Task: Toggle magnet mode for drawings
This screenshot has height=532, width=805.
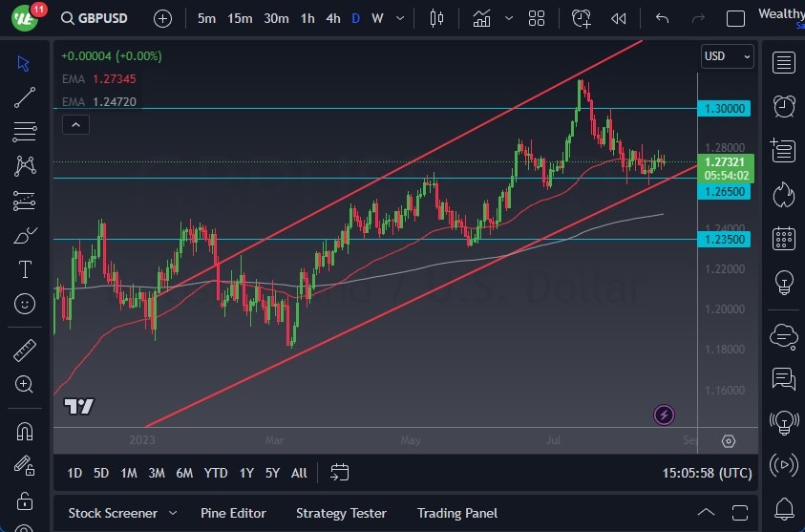Action: (25, 431)
